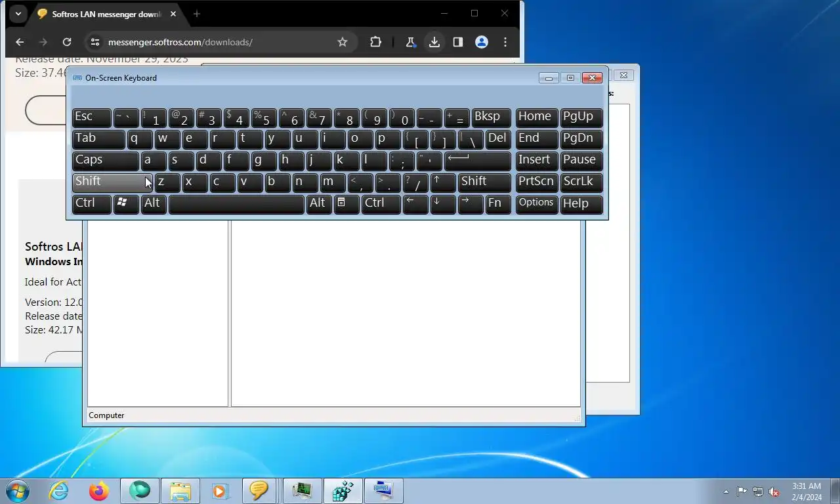Open Chrome side panel icon

(x=457, y=42)
